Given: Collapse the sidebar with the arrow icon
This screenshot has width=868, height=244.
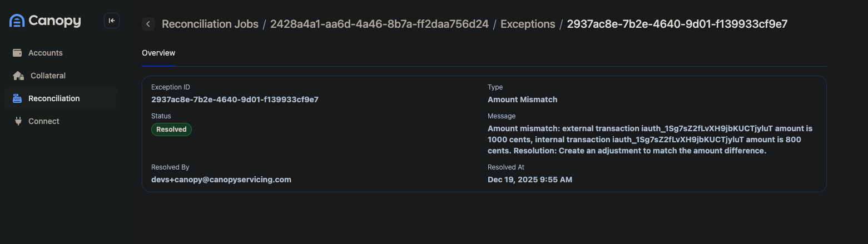Looking at the screenshot, I should coord(112,21).
